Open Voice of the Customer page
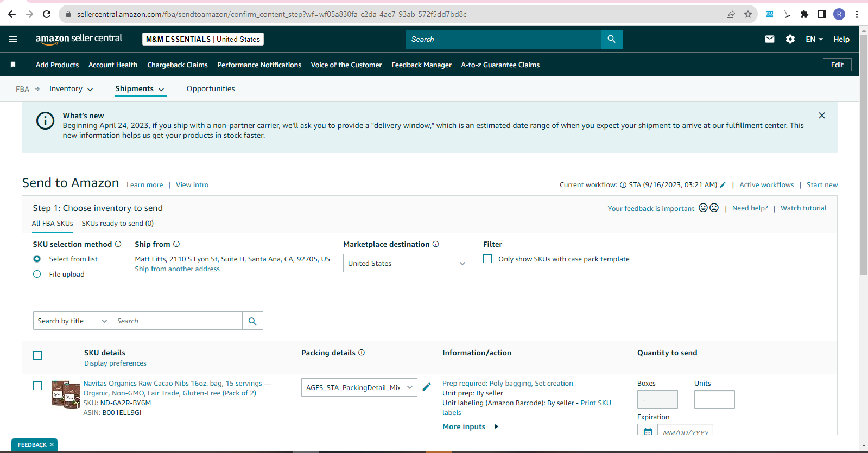Screen dimensions: 868x453 pyautogui.click(x=346, y=65)
